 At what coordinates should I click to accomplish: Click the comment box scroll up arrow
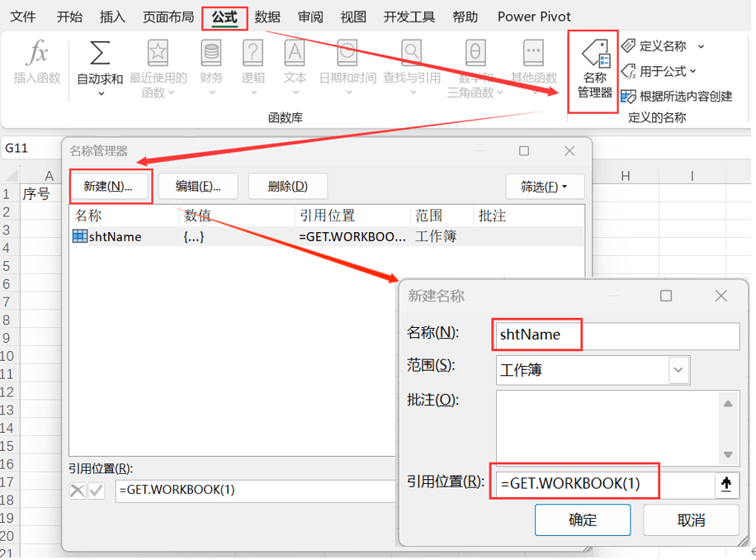728,404
